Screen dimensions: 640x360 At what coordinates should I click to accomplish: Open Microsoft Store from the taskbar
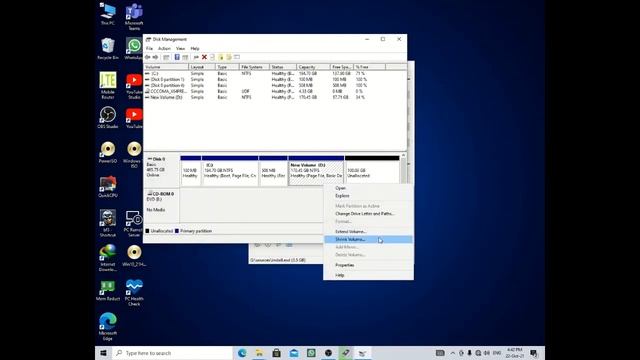pyautogui.click(x=277, y=353)
